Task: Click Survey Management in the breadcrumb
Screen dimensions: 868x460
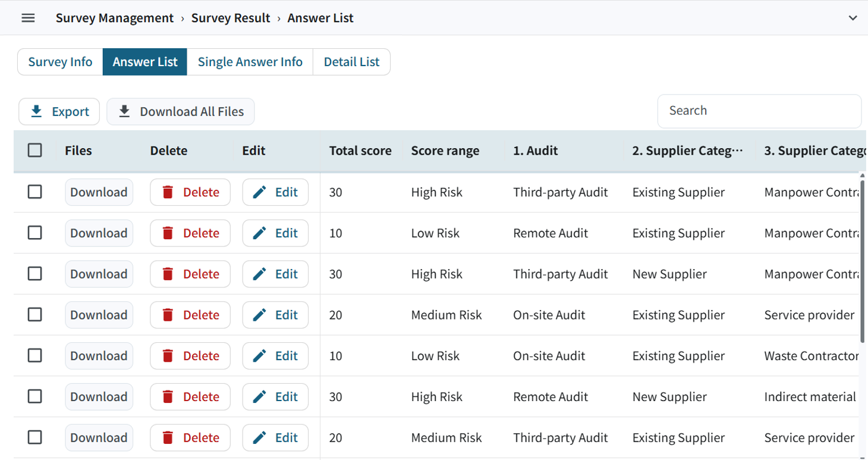Action: [x=115, y=18]
